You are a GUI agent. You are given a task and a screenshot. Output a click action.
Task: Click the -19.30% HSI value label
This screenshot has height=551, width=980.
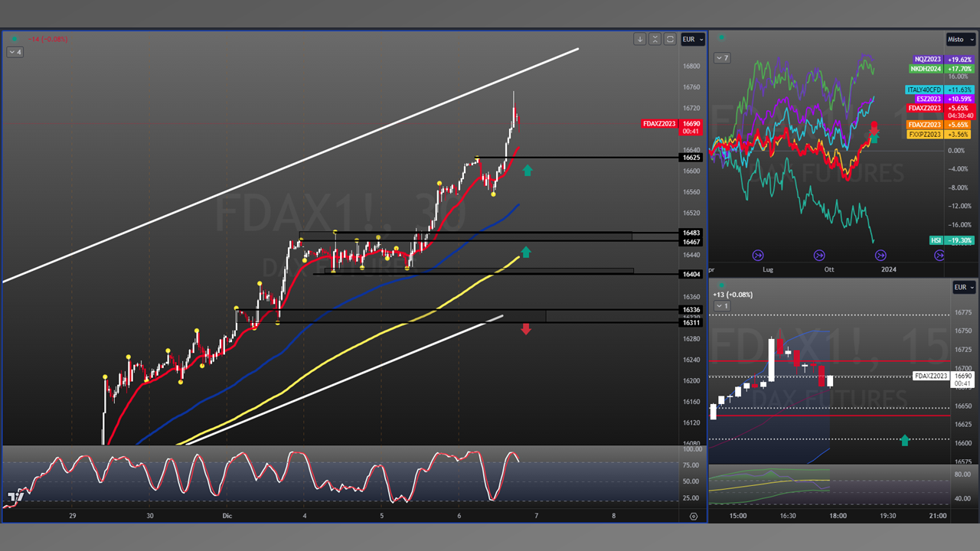(x=959, y=240)
